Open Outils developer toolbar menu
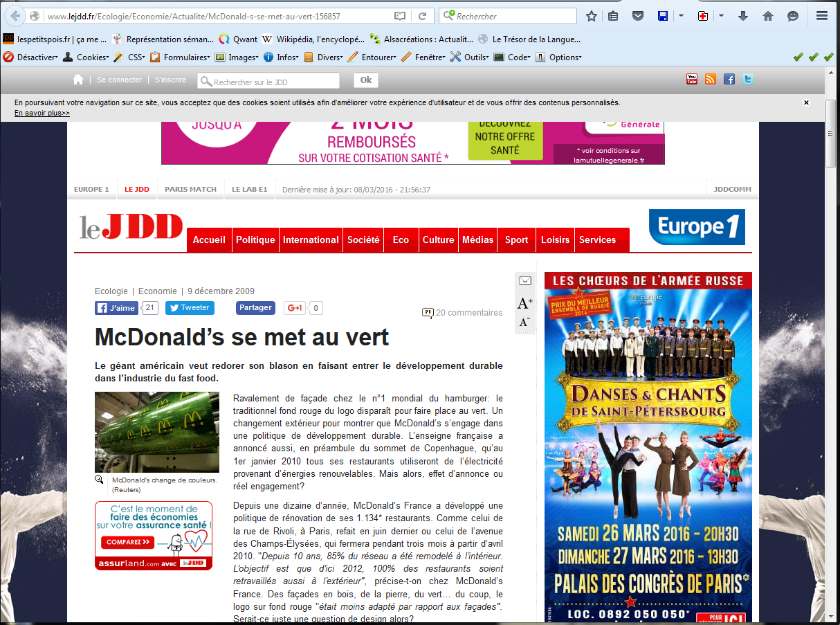The width and height of the screenshot is (840, 625). 470,57
